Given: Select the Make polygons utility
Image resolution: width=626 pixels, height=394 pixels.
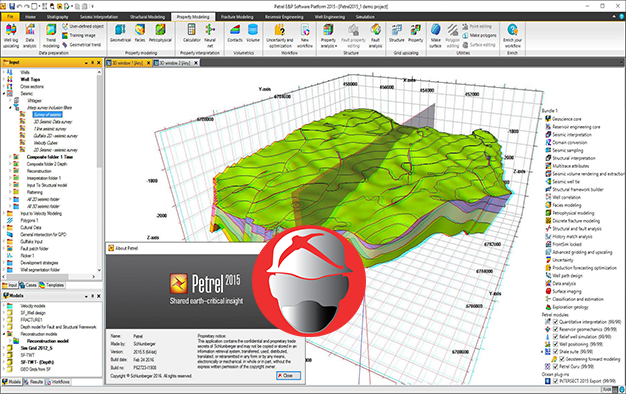Looking at the screenshot, I should click(479, 36).
